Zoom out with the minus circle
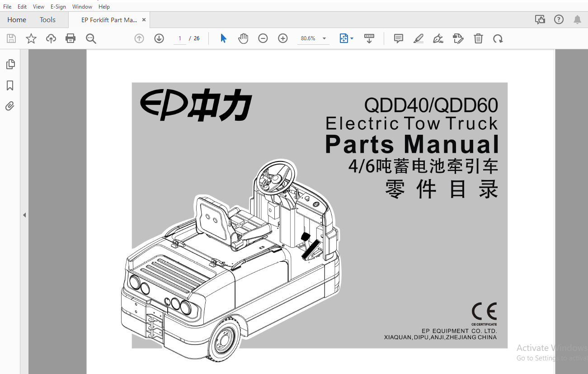The image size is (588, 374). coord(263,38)
